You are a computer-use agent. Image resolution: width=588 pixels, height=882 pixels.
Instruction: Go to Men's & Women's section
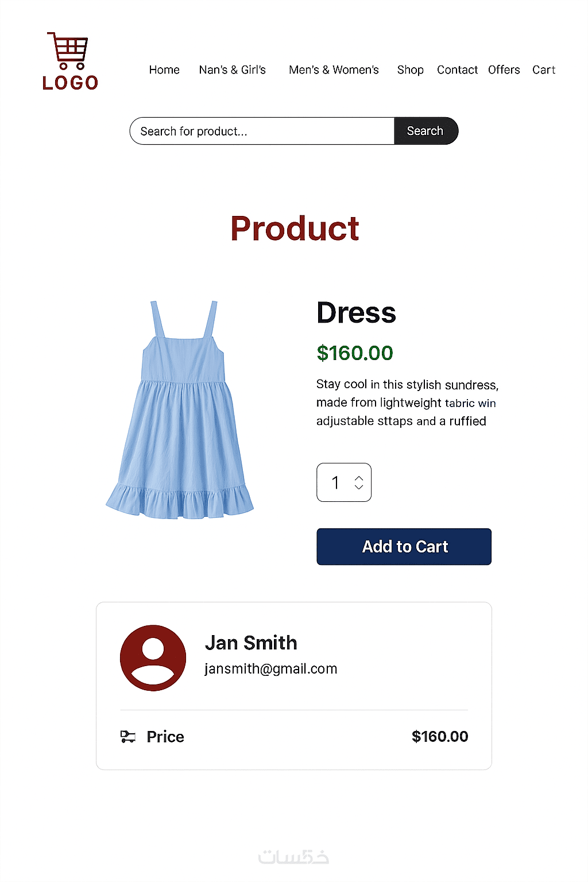[x=334, y=70]
